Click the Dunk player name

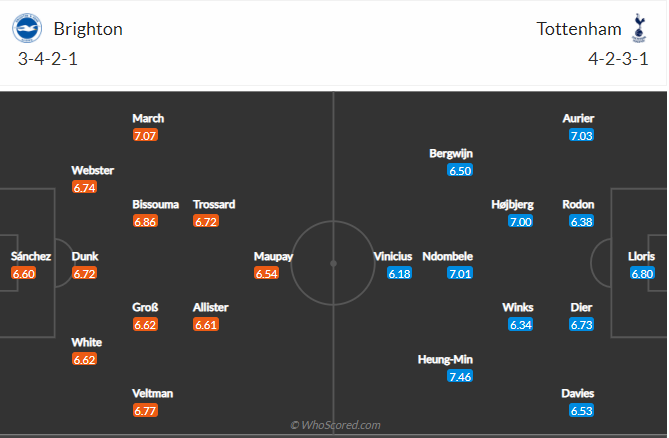coord(85,256)
